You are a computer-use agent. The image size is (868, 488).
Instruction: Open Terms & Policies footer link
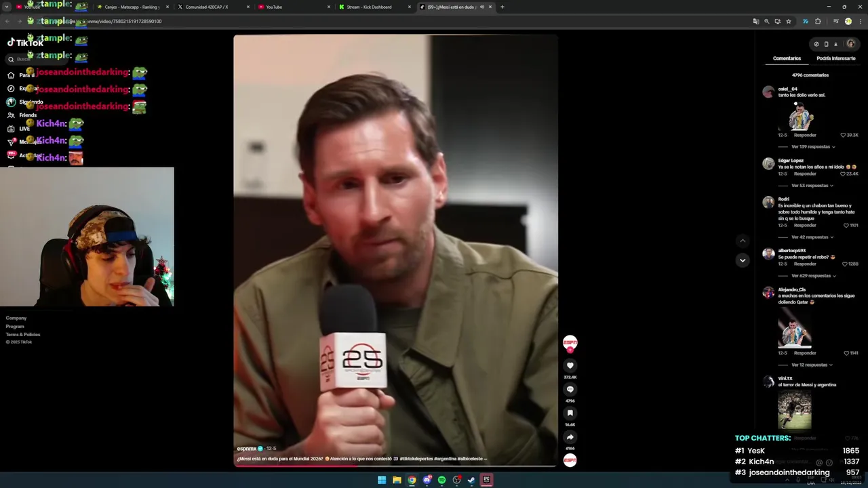pyautogui.click(x=23, y=334)
